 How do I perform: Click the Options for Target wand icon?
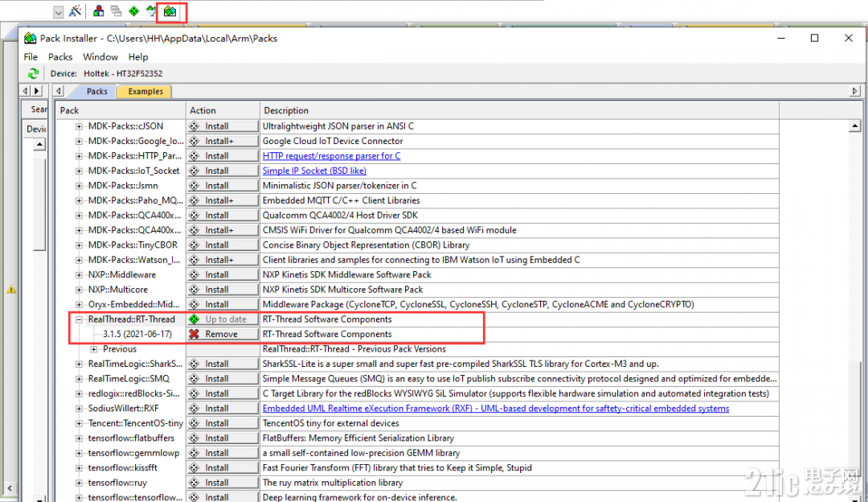tap(76, 11)
